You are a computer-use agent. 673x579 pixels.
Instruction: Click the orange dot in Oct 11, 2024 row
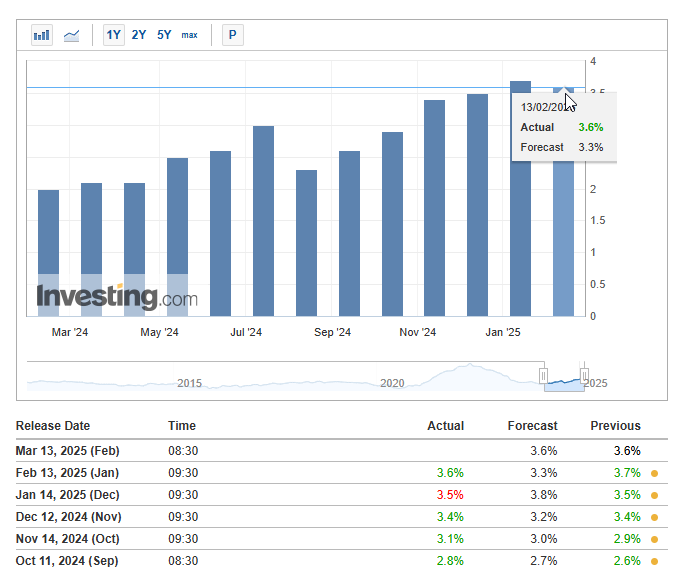pyautogui.click(x=655, y=561)
